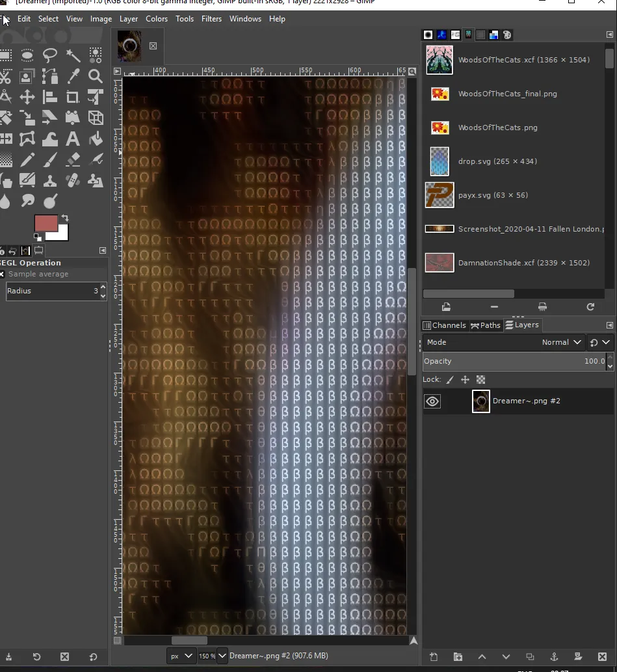Open the Select menu
This screenshot has width=617, height=672.
(48, 19)
